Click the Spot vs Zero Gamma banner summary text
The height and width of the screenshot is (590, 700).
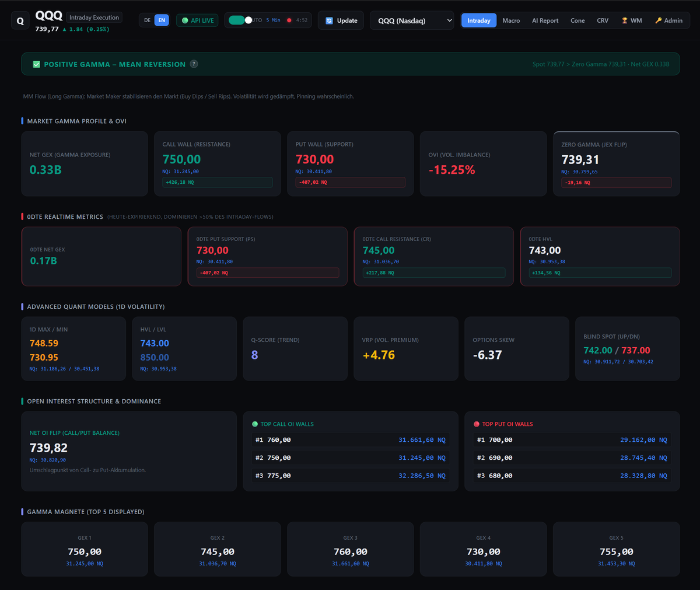601,64
